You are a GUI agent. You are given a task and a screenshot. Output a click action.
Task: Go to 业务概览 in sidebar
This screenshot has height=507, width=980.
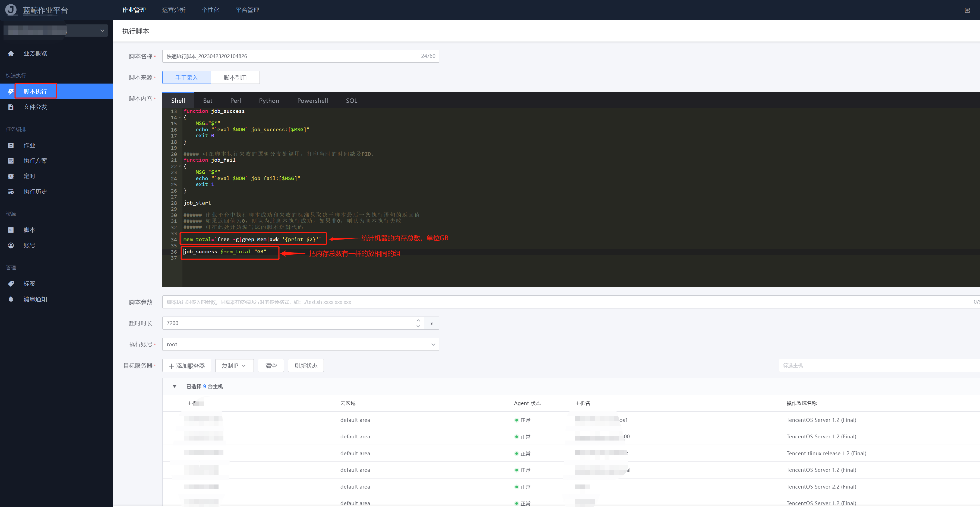pyautogui.click(x=35, y=54)
